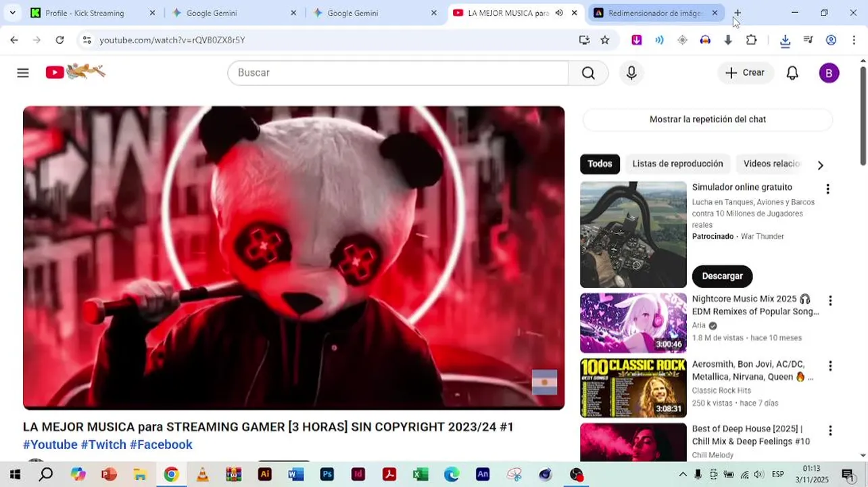
Task: Open Chrome three-dot menu
Action: pyautogui.click(x=854, y=40)
